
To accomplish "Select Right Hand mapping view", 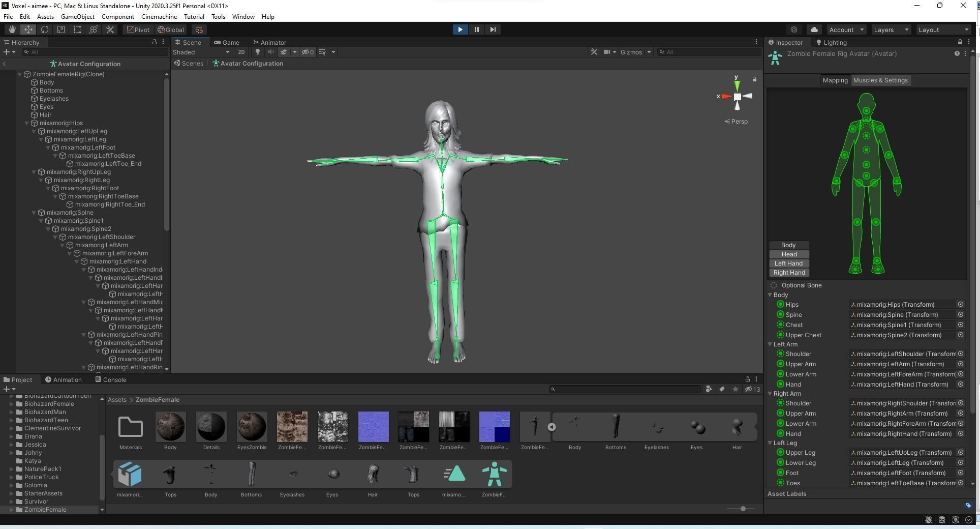I will (x=789, y=273).
